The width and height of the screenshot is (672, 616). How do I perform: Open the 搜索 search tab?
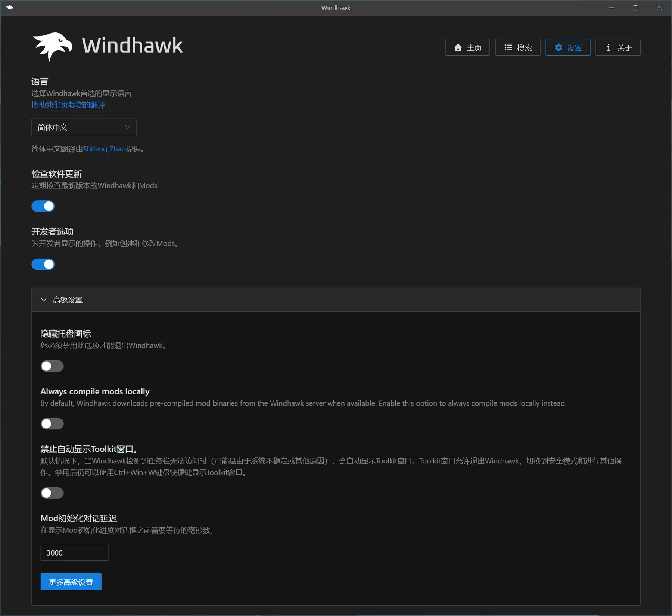pyautogui.click(x=517, y=47)
